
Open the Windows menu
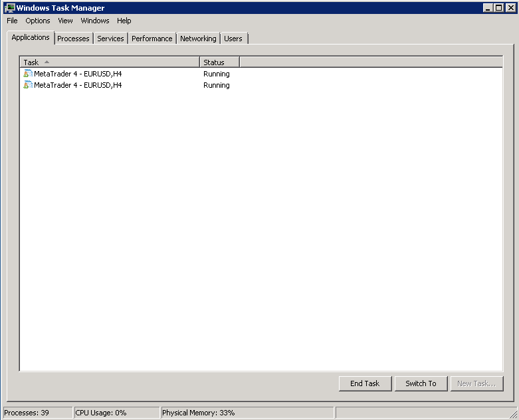(x=95, y=21)
